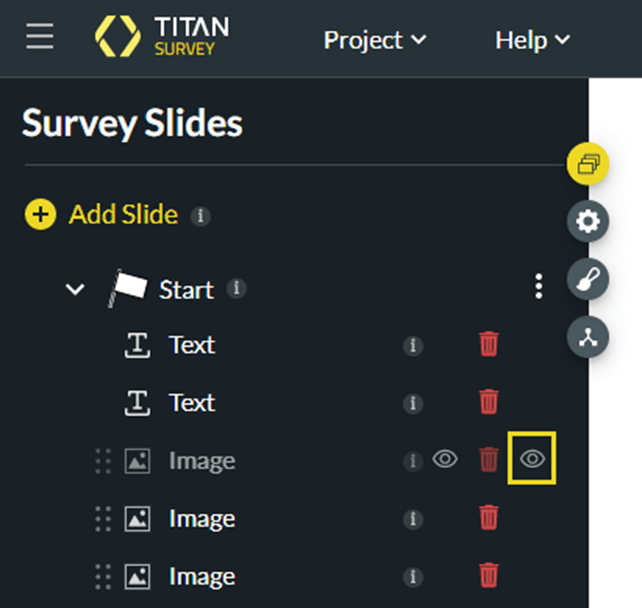Collapse the Start slide chevron
This screenshot has width=642, height=608.
click(x=74, y=289)
